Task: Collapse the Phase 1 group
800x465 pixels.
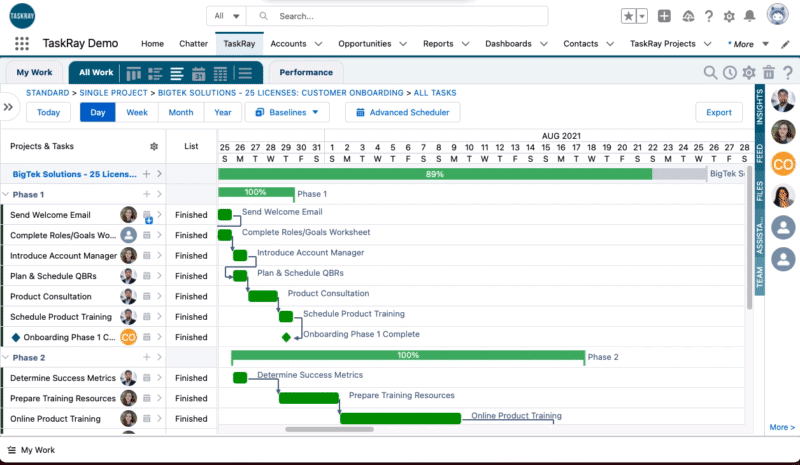Action: tap(6, 194)
